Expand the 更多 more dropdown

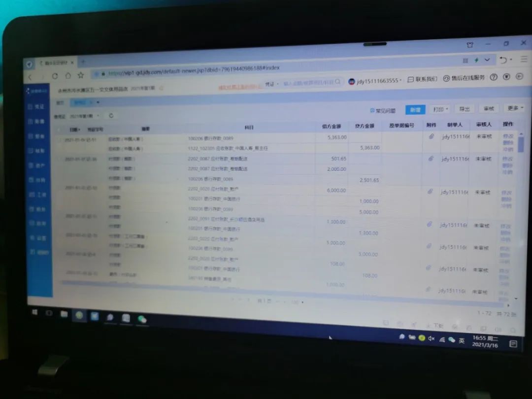(x=515, y=108)
